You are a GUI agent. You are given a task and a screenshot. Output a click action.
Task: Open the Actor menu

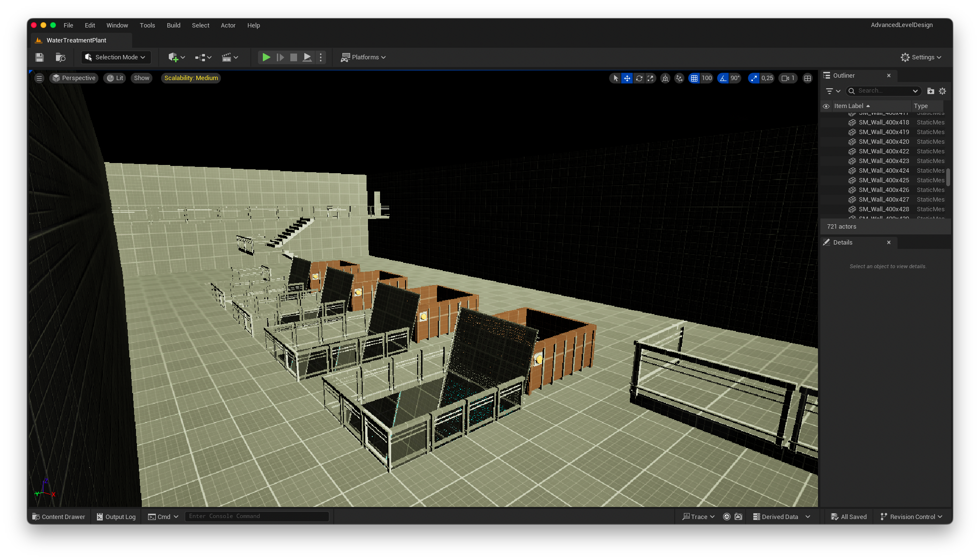(x=228, y=26)
